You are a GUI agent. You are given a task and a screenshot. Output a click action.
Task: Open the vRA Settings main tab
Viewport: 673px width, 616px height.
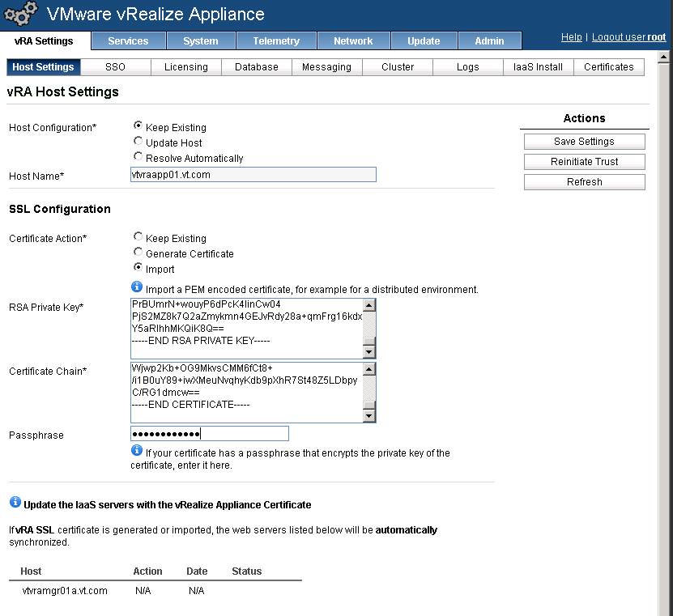pyautogui.click(x=45, y=40)
